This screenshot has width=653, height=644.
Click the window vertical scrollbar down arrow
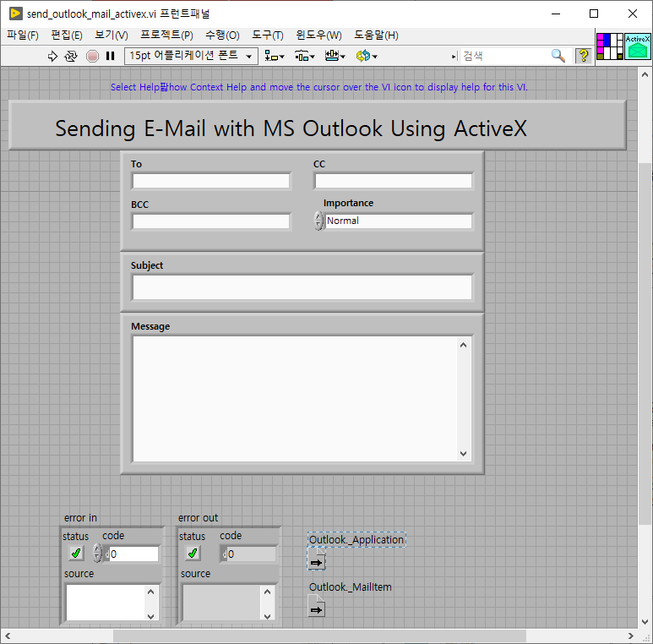645,621
